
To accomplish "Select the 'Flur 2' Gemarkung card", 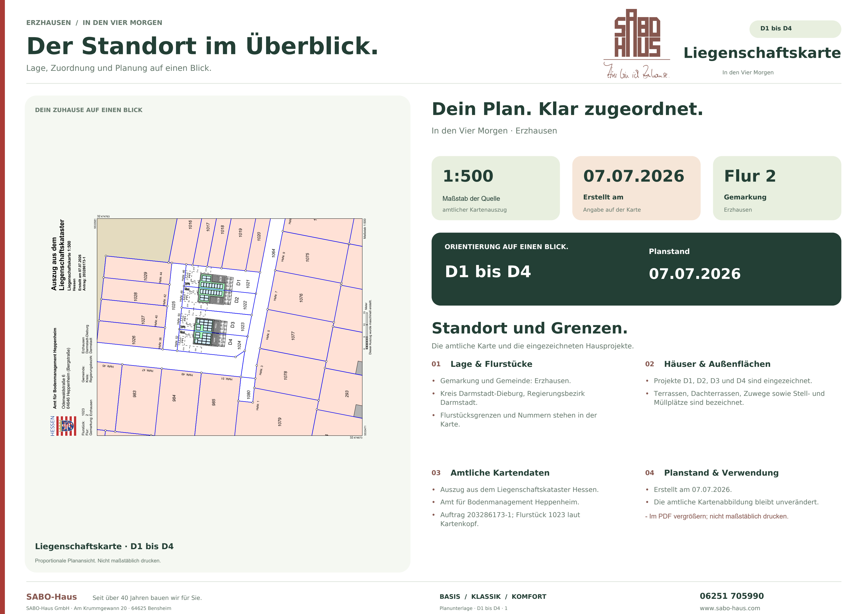I will (777, 188).
